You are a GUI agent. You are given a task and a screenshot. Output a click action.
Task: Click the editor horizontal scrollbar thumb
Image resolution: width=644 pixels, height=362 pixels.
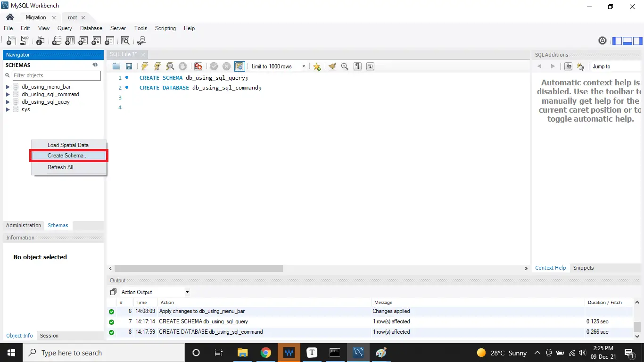(198, 268)
